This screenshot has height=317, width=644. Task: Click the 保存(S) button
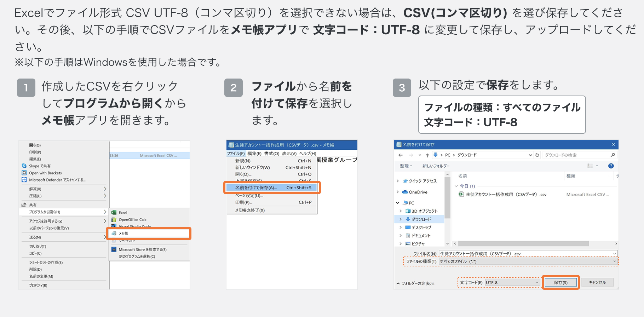(560, 282)
